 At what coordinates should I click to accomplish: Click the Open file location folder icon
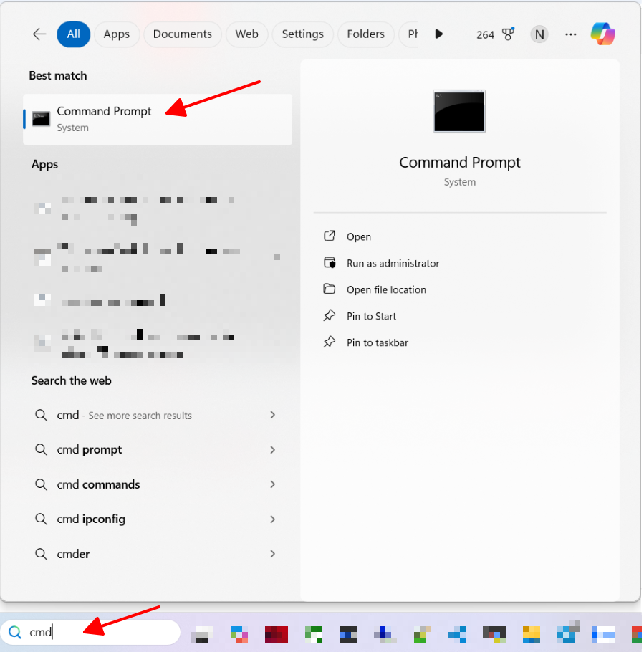pos(330,289)
